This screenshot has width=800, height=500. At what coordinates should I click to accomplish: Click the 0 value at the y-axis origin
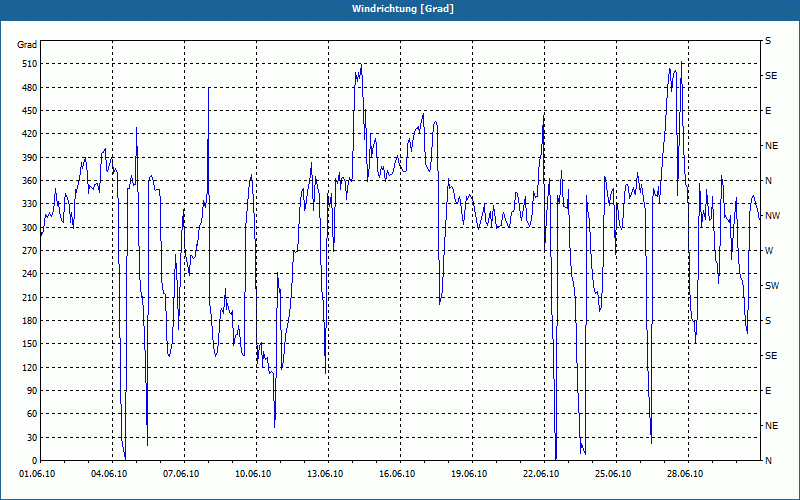click(x=35, y=461)
